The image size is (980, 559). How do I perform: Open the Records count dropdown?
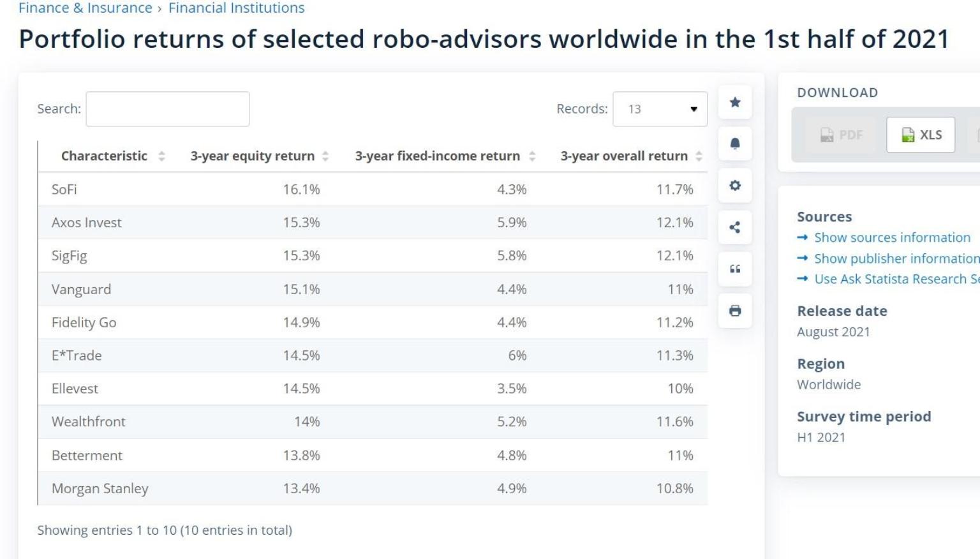[x=660, y=109]
